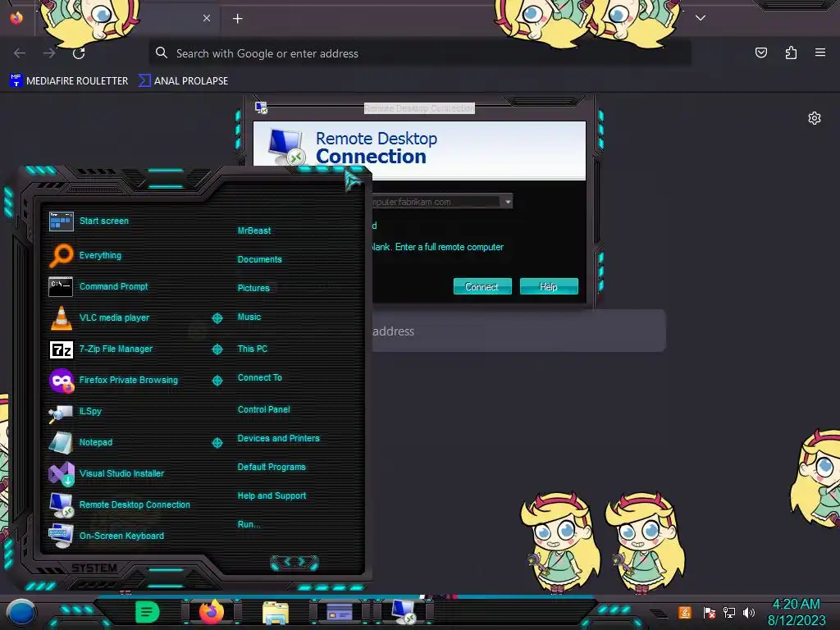The image size is (840, 630).
Task: Click Firefox address bar search field
Action: pyautogui.click(x=420, y=53)
